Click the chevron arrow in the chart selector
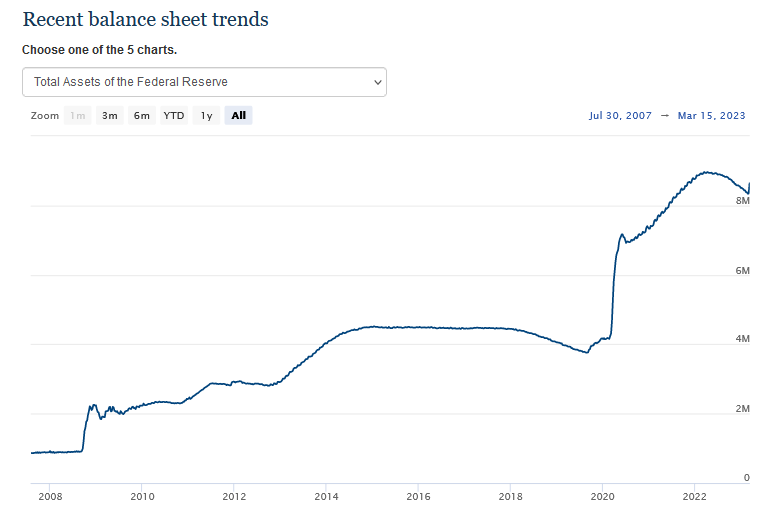The image size is (776, 516). pyautogui.click(x=377, y=82)
